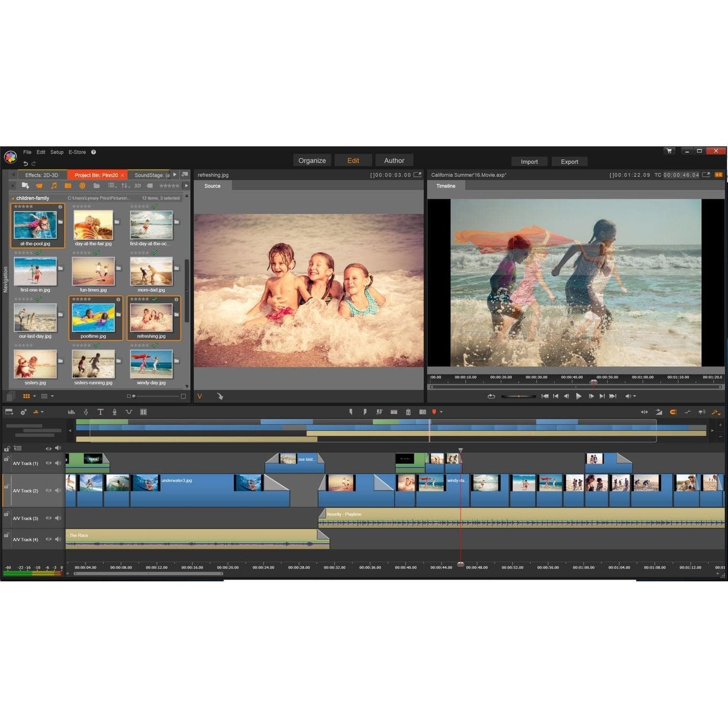Open the 3D view icon in project bin
Screen dimensions: 728x728
137,185
